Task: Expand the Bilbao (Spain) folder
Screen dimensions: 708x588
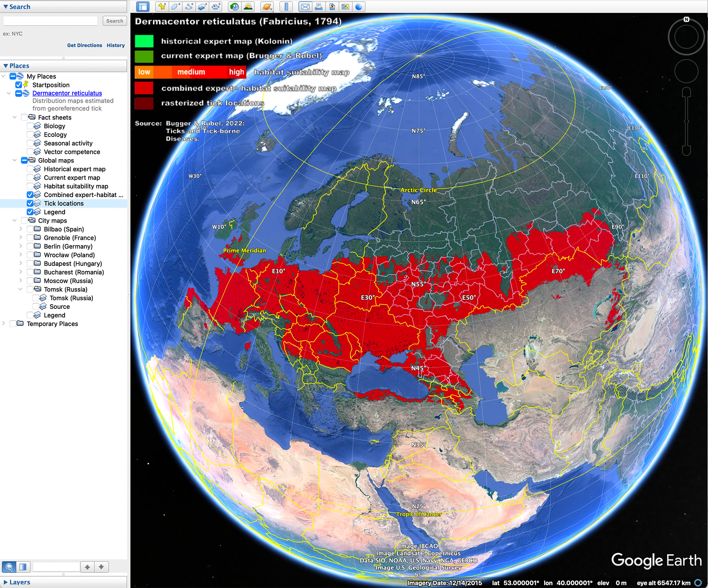Action: click(20, 229)
